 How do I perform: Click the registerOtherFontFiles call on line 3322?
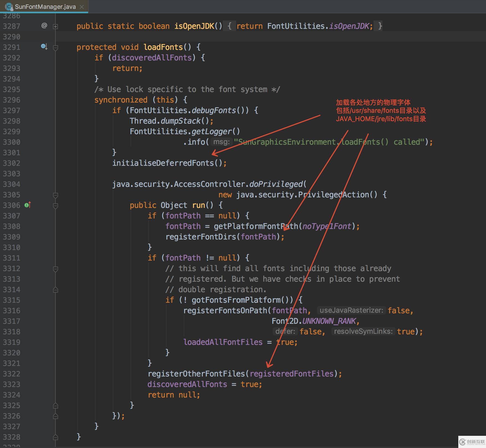point(196,374)
